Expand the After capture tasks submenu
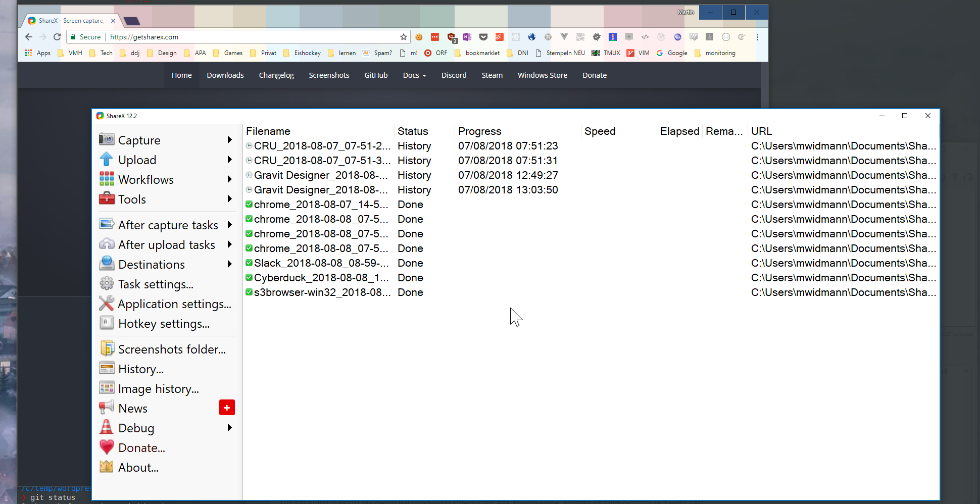The width and height of the screenshot is (980, 504). 168,224
